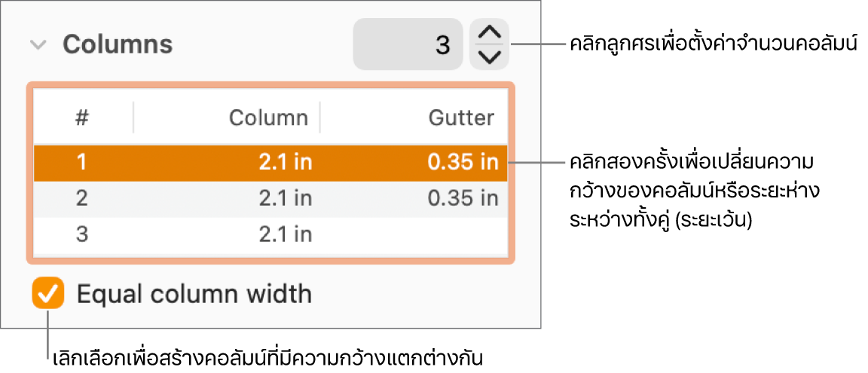
Task: Click column 2 width value 2.1 in
Action: (285, 198)
